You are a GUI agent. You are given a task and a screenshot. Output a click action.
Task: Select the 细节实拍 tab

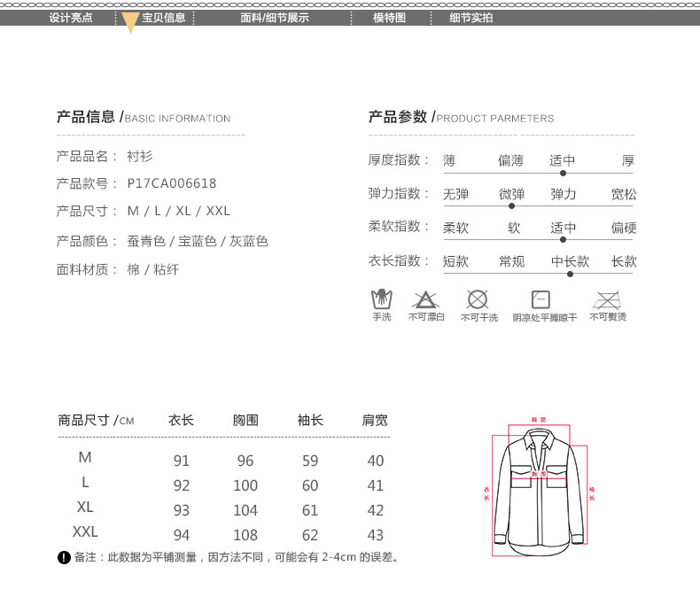[471, 18]
